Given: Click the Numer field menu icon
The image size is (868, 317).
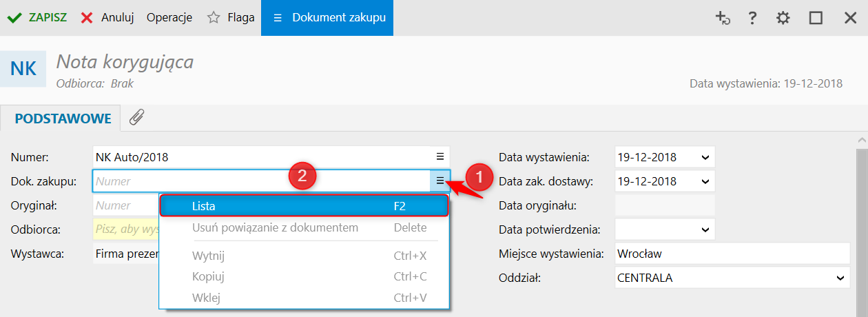Looking at the screenshot, I should [440, 157].
